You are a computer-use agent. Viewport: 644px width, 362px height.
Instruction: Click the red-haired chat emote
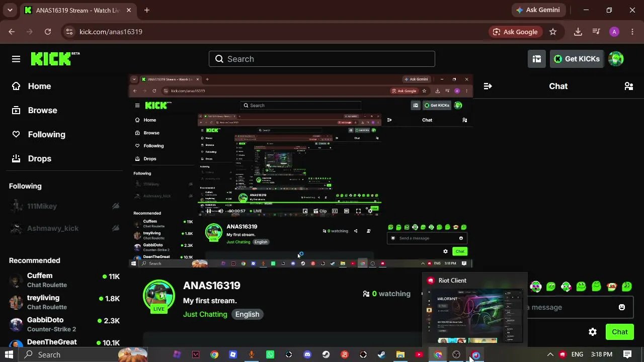coord(612,287)
